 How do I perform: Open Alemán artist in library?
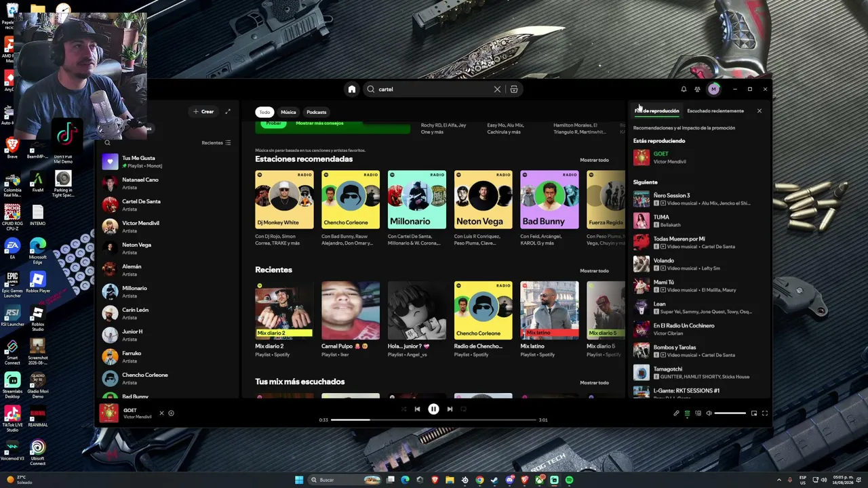pos(167,270)
